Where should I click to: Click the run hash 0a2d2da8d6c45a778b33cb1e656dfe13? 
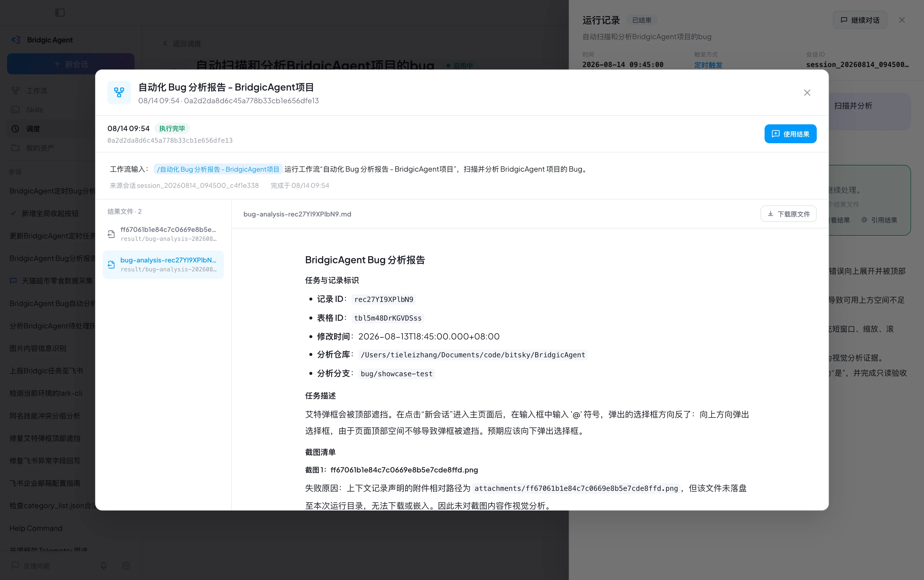coord(170,140)
